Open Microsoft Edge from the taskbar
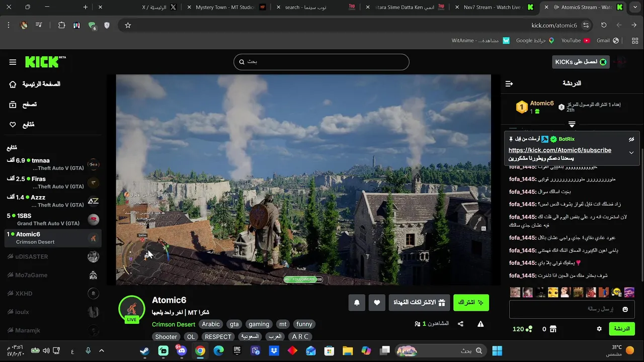Screen dimensions: 644x362 click(218, 351)
